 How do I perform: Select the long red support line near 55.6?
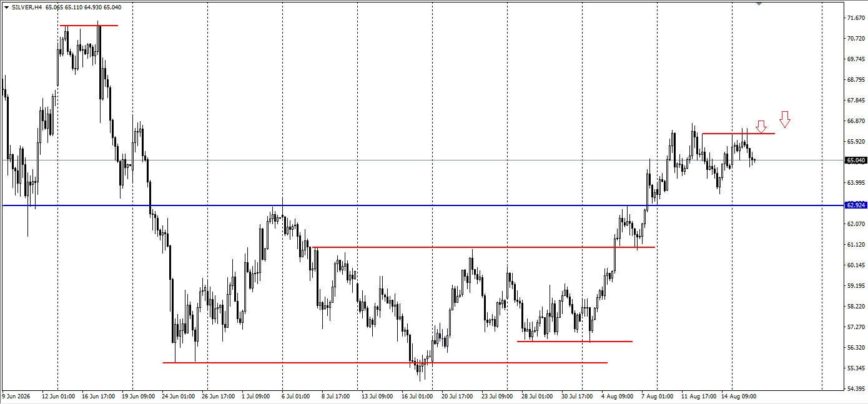point(385,362)
